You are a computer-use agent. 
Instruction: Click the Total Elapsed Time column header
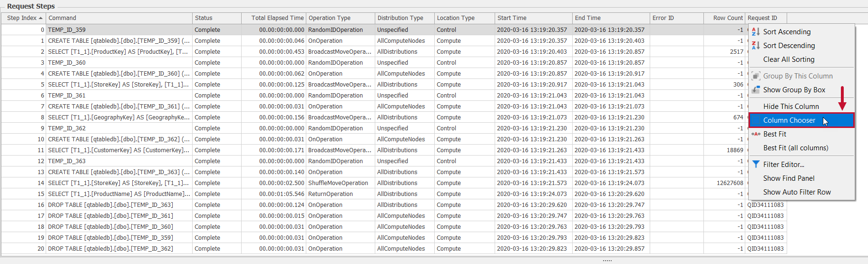pyautogui.click(x=273, y=18)
